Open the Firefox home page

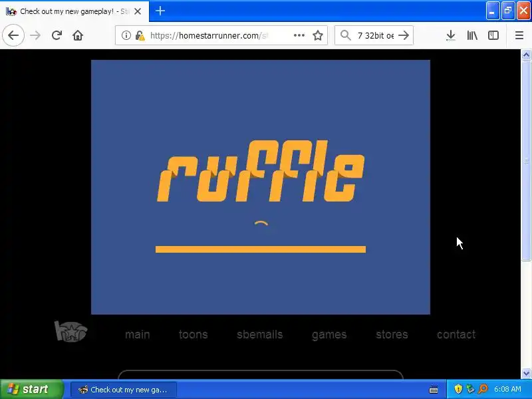tap(78, 35)
